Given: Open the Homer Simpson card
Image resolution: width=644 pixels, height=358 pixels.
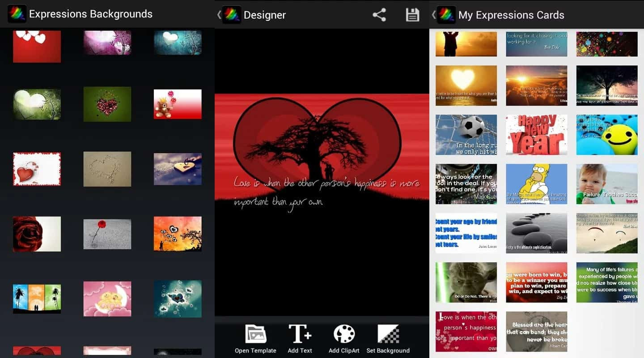Looking at the screenshot, I should point(537,184).
